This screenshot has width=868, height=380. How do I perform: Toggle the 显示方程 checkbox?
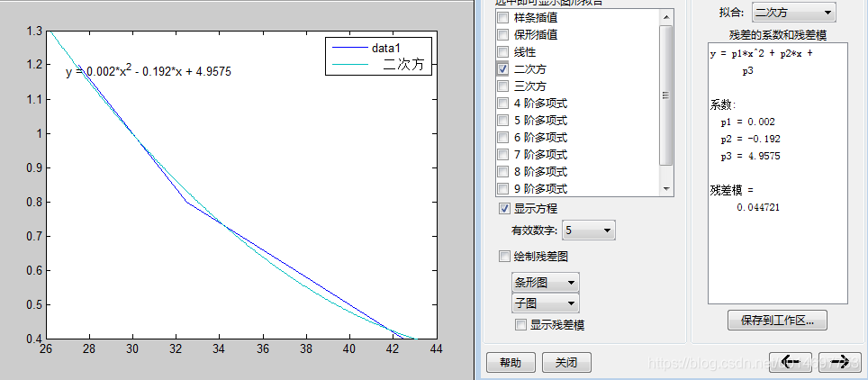point(504,209)
